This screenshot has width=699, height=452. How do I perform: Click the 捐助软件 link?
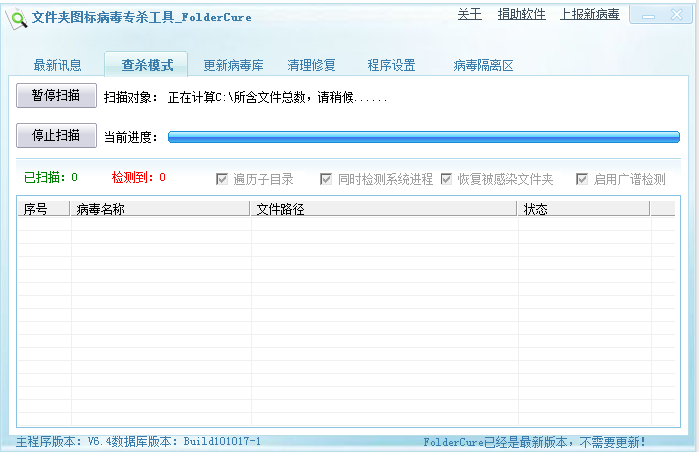pos(522,14)
